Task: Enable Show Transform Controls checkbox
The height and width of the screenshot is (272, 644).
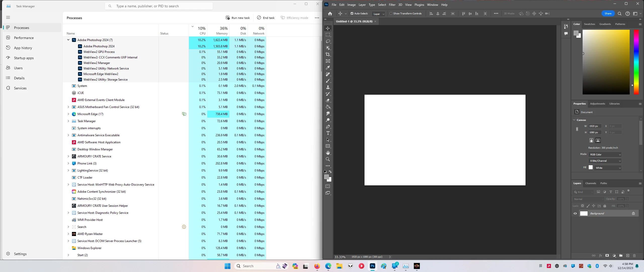Action: click(391, 14)
